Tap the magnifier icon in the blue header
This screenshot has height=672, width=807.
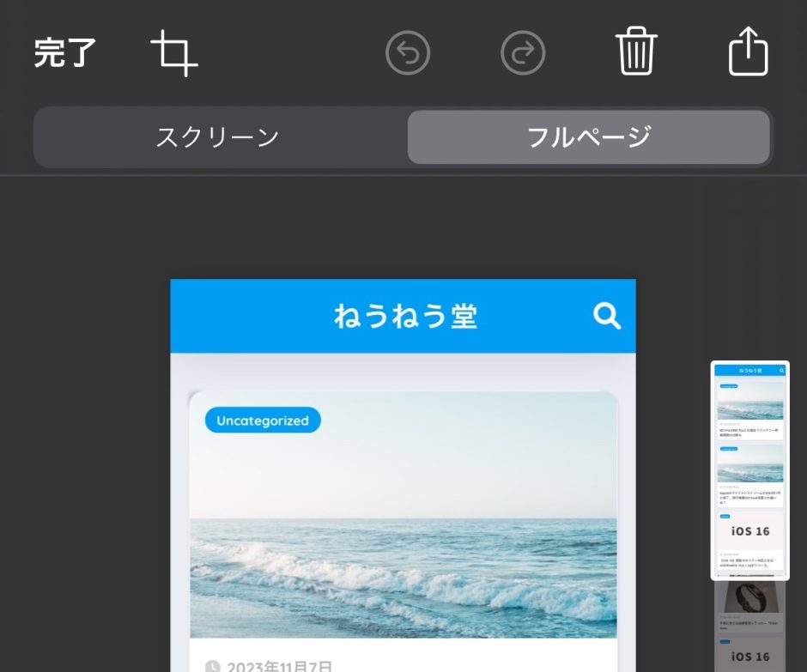click(x=607, y=316)
